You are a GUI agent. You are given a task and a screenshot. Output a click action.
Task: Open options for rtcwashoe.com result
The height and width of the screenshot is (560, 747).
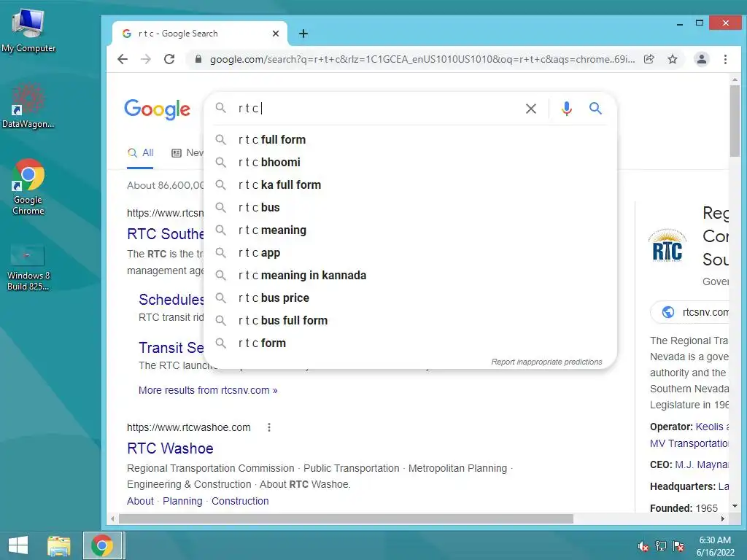[x=269, y=427]
